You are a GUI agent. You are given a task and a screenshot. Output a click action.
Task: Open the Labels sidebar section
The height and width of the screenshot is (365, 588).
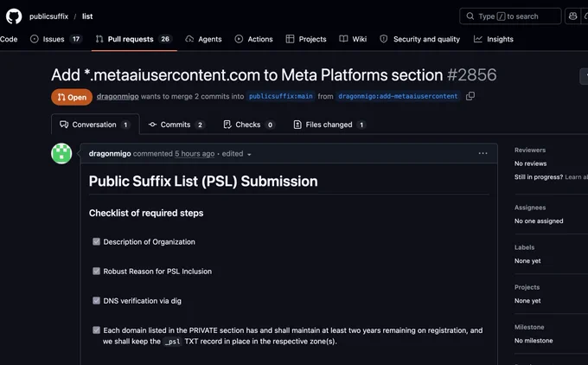pos(524,247)
